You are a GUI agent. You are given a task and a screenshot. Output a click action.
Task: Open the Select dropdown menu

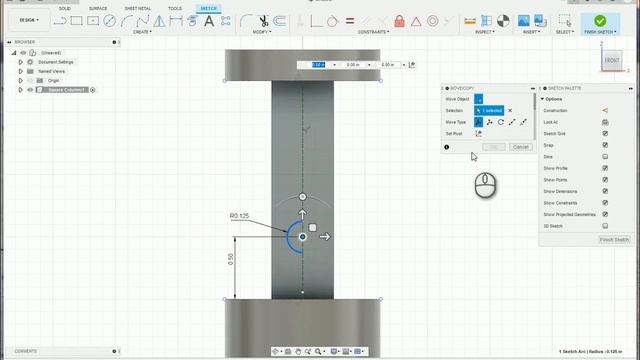[x=564, y=32]
